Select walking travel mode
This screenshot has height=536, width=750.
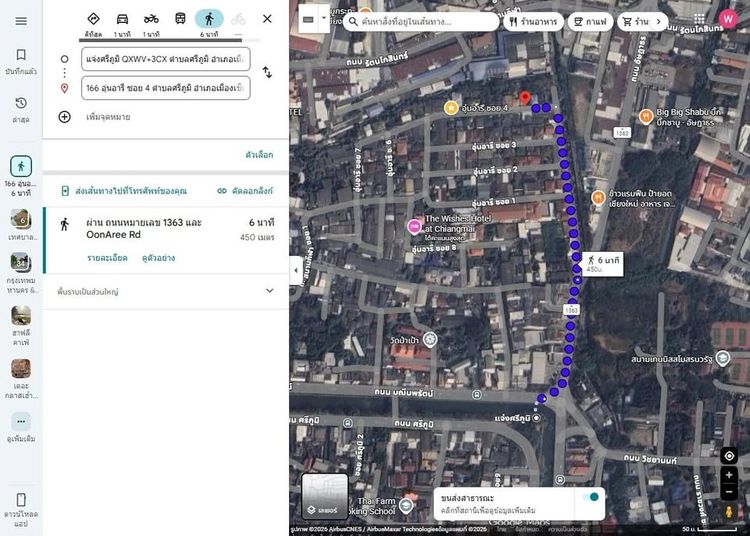[x=209, y=19]
